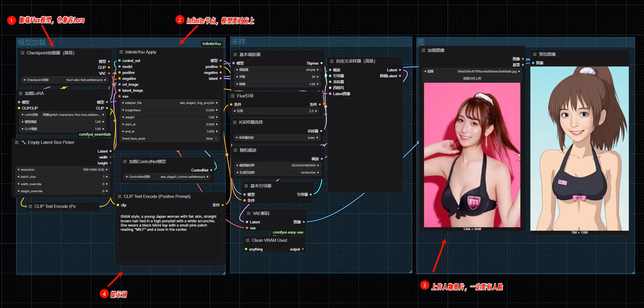The image size is (644, 308).
Task: Click the Checkpoint loader node menu icon
Action: [22, 53]
